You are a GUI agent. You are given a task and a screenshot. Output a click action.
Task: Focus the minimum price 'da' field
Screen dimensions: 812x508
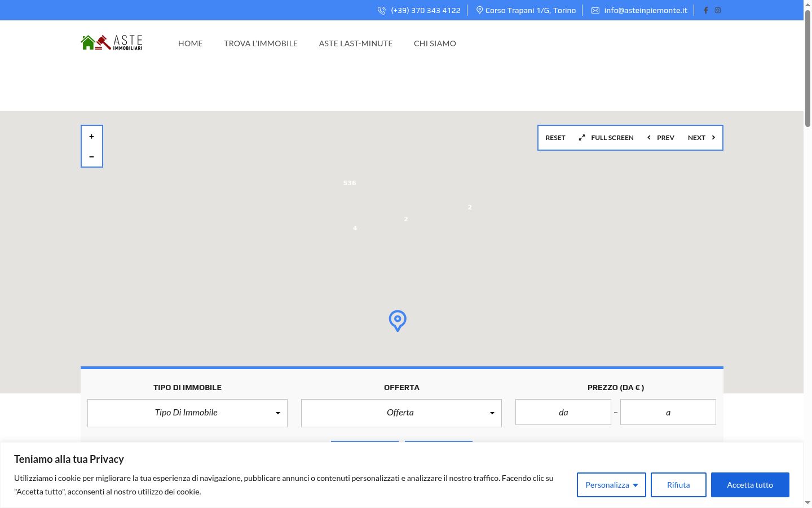[563, 412]
